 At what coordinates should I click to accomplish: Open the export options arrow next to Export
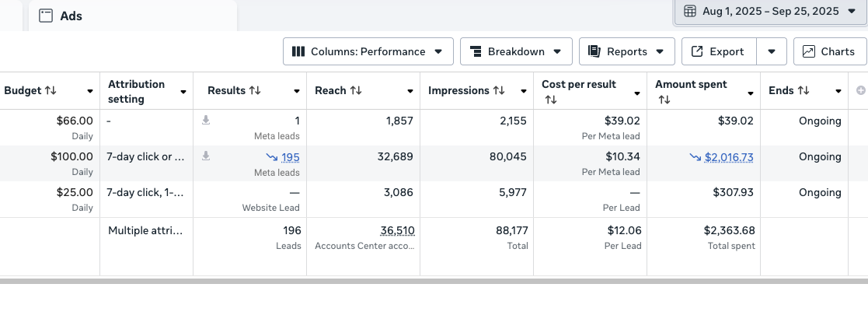[772, 51]
